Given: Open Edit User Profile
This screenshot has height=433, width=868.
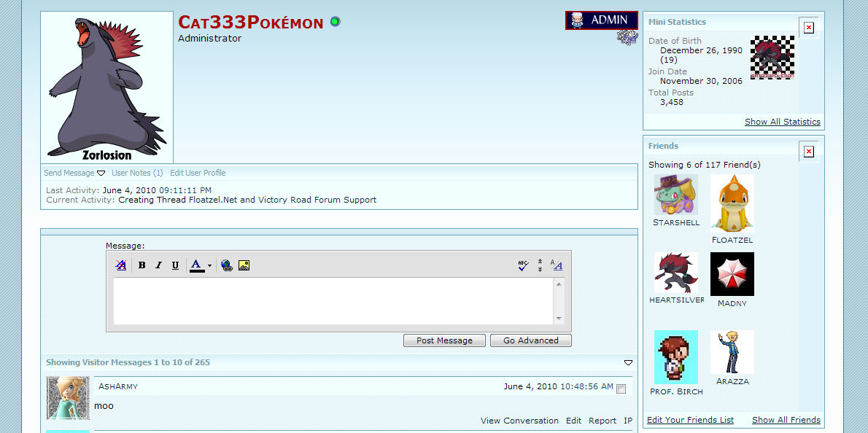Looking at the screenshot, I should coord(198,173).
